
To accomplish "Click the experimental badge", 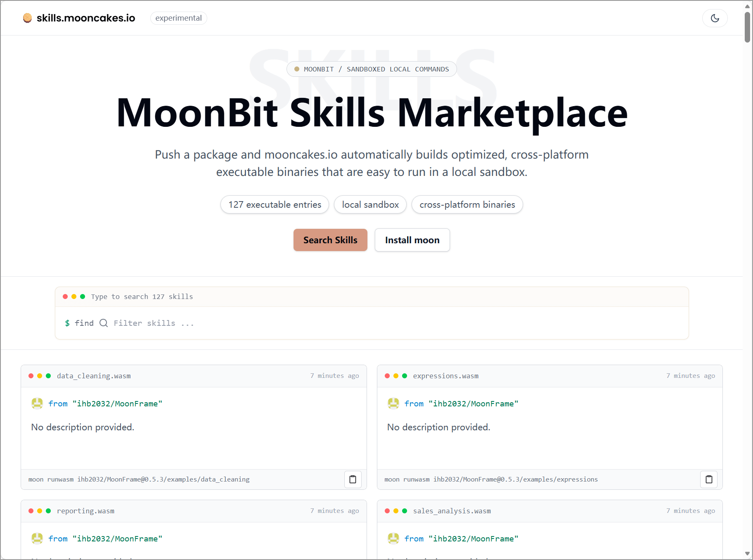I will [178, 18].
